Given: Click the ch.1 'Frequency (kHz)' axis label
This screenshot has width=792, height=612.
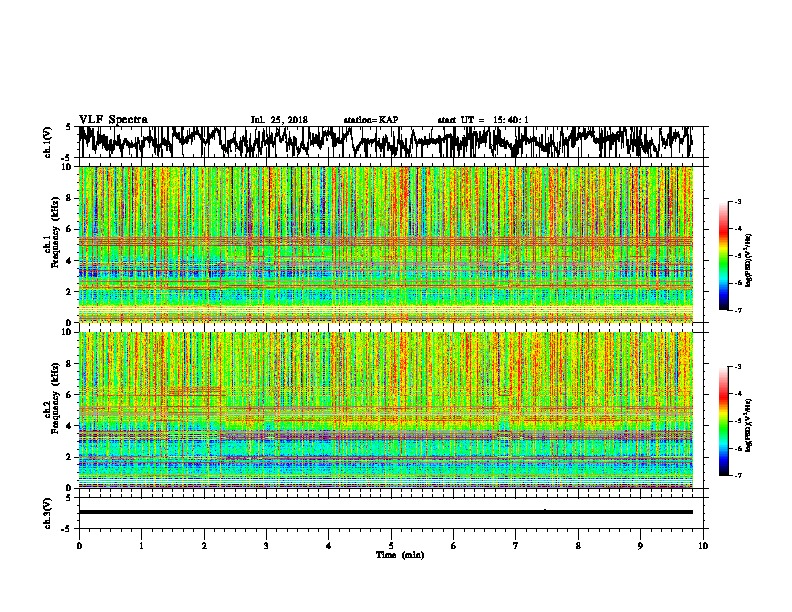Looking at the screenshot, I should pyautogui.click(x=55, y=233).
